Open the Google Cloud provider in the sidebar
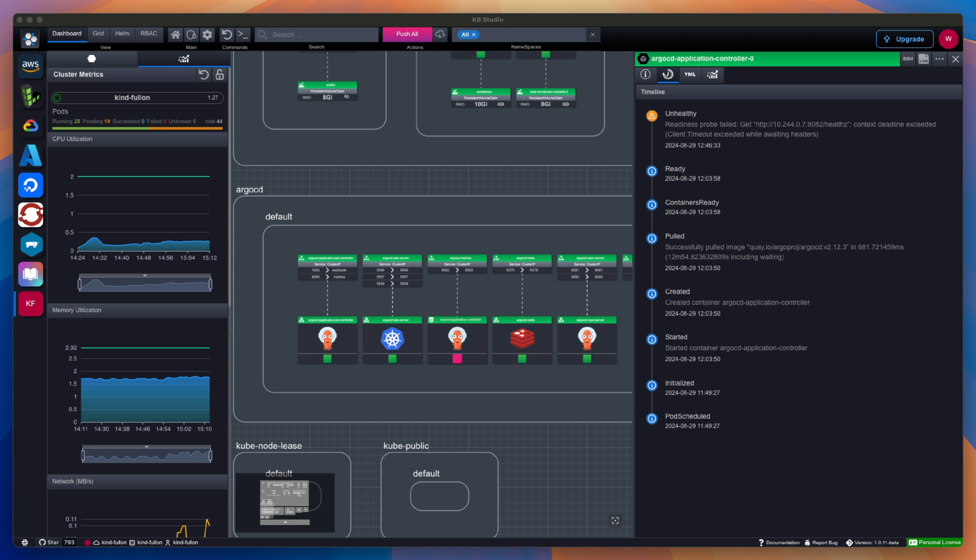Image resolution: width=976 pixels, height=560 pixels. pyautogui.click(x=30, y=125)
